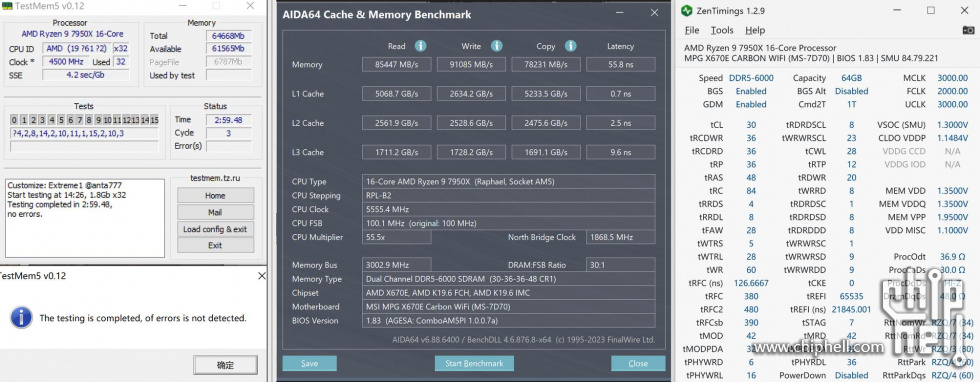Confirm dialog with the 确定 button
The height and width of the screenshot is (382, 980).
(x=225, y=365)
